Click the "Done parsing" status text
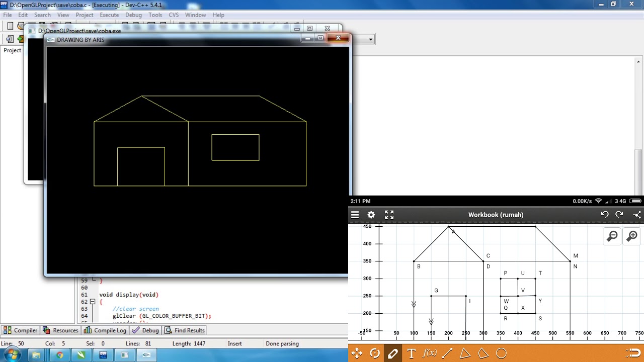This screenshot has width=644, height=362. (x=282, y=344)
